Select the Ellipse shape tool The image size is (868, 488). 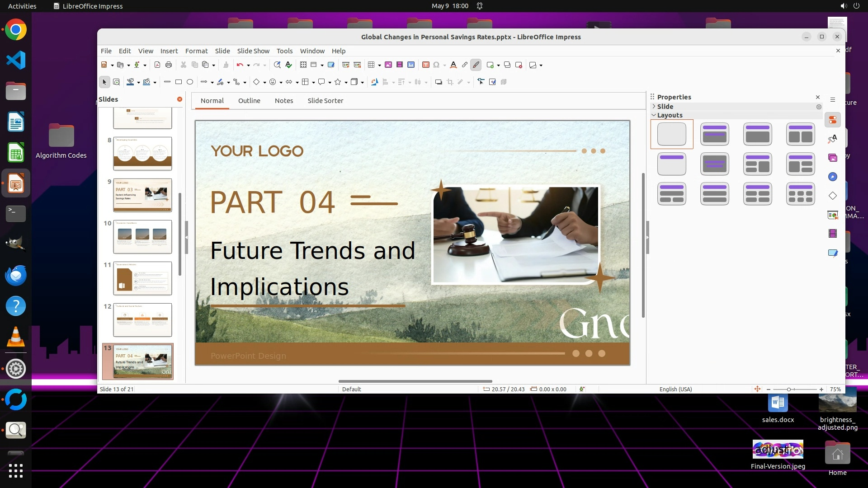point(190,82)
